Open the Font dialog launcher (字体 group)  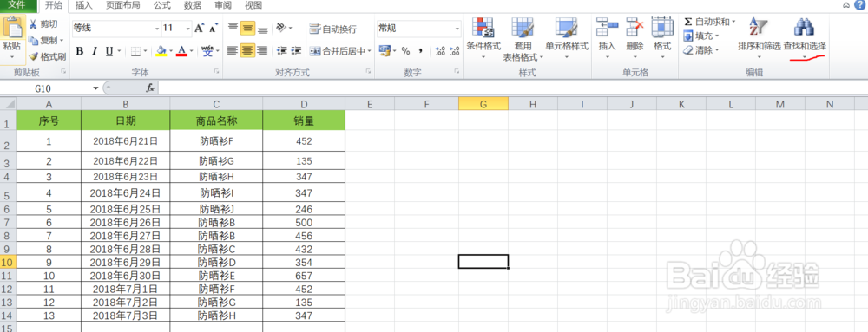pos(216,72)
